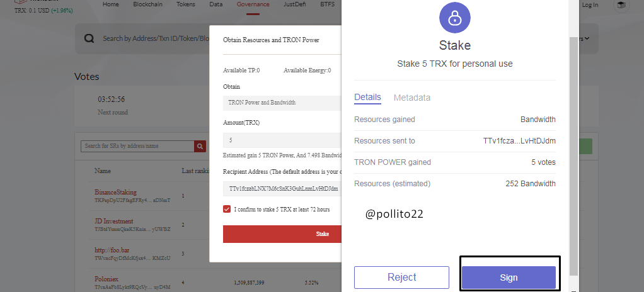Click the red search magnifier next to SR search
The width and height of the screenshot is (644, 292).
click(200, 146)
